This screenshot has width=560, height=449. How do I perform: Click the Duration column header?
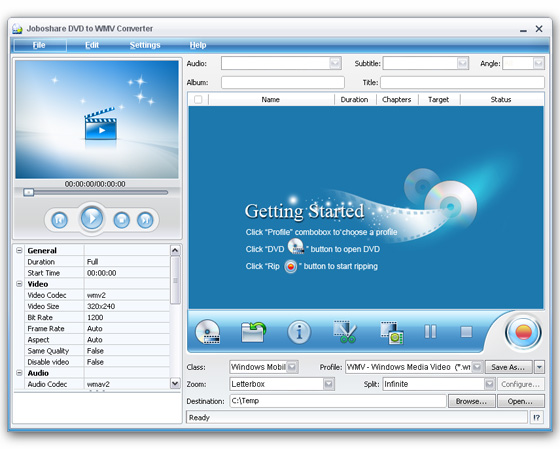355,99
